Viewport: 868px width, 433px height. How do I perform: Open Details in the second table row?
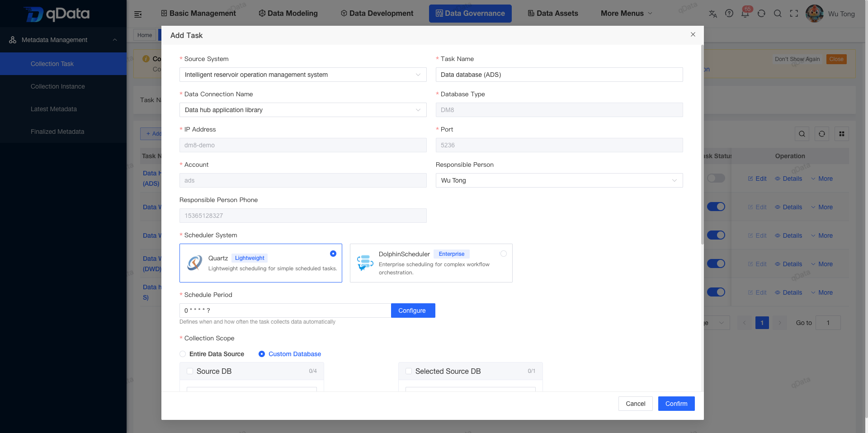(788, 207)
